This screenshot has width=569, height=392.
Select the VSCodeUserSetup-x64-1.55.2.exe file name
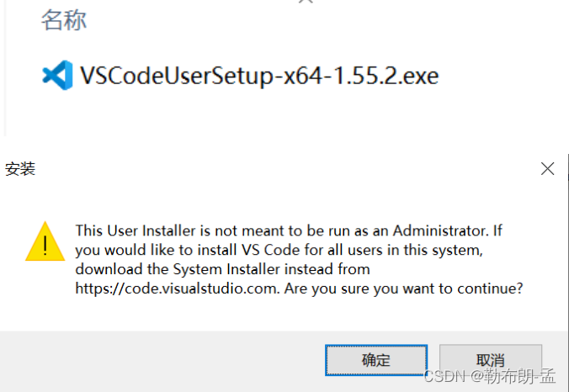coord(259,77)
